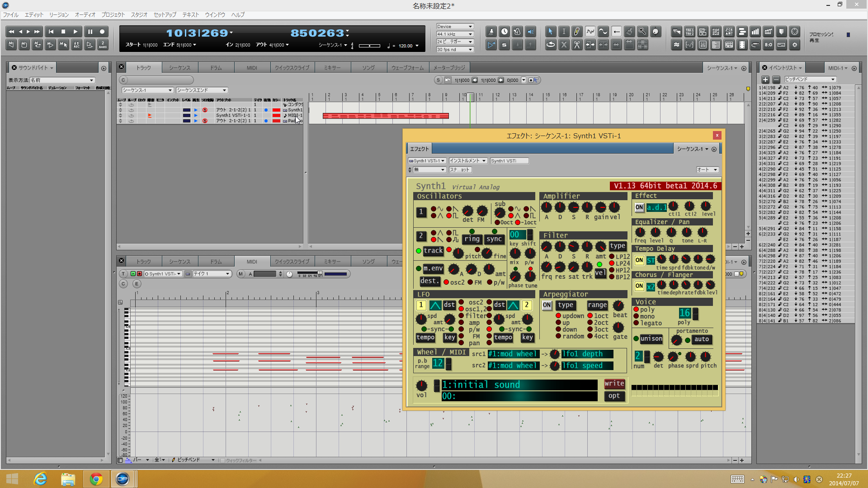Toggle Synth1 effect a.d.1 ON button

(x=639, y=207)
